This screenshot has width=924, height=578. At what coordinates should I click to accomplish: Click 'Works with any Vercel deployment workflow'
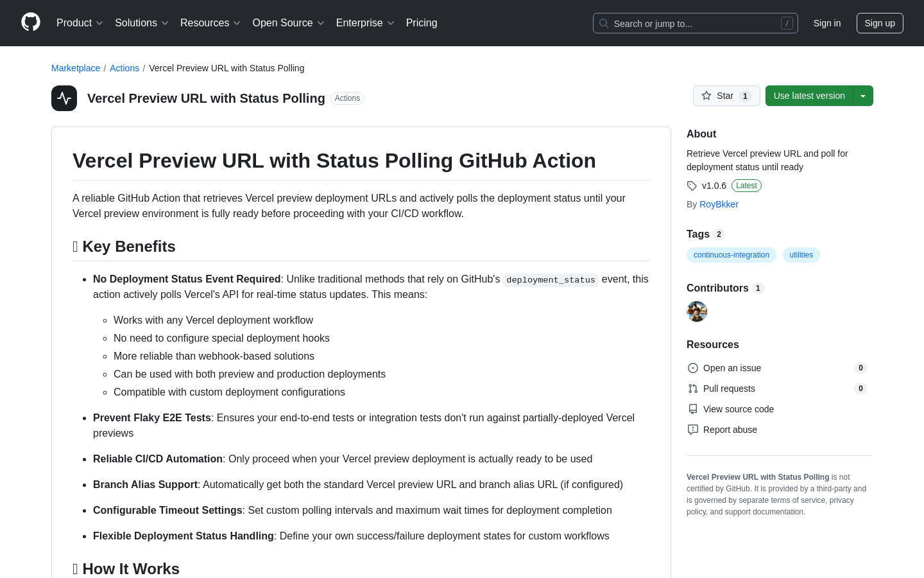(x=213, y=320)
